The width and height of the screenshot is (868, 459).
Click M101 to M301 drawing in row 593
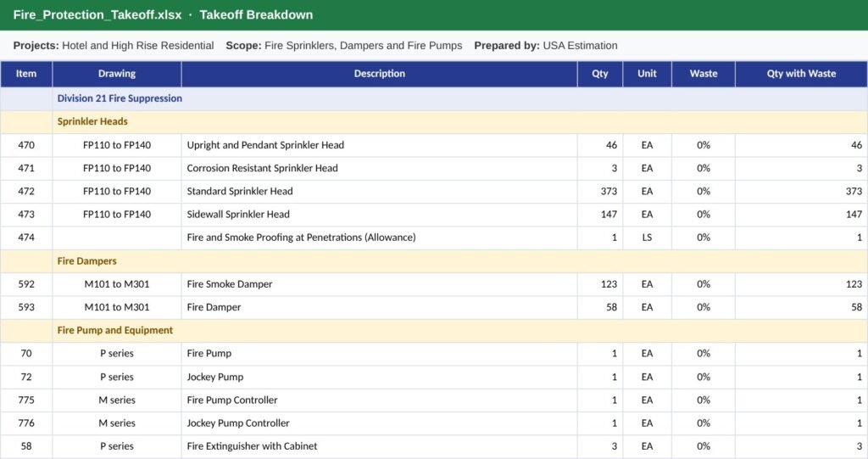pos(117,307)
